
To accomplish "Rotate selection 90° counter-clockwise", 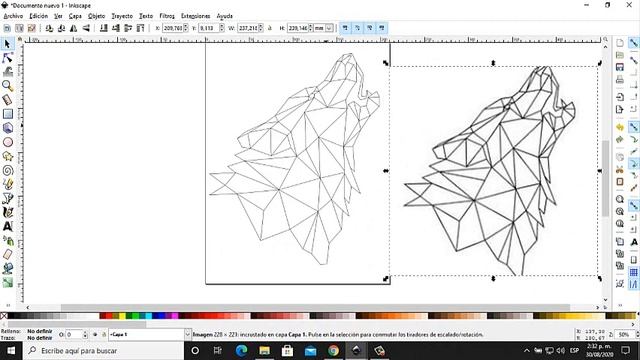I will 49,28.
